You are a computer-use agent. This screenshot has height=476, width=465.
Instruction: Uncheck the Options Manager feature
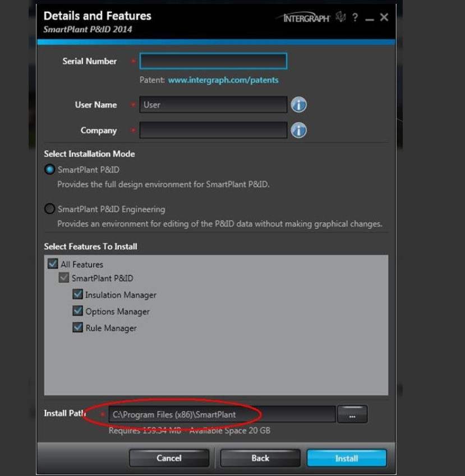[x=77, y=311]
